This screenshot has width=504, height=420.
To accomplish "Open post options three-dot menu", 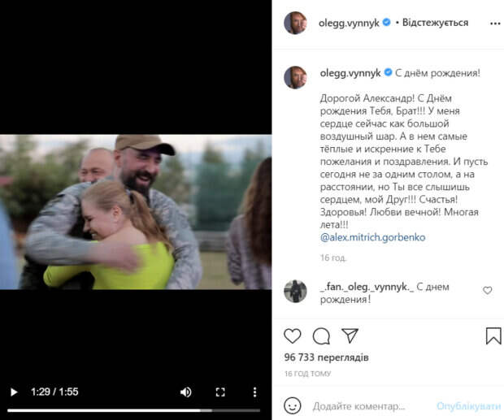I will pos(495,23).
